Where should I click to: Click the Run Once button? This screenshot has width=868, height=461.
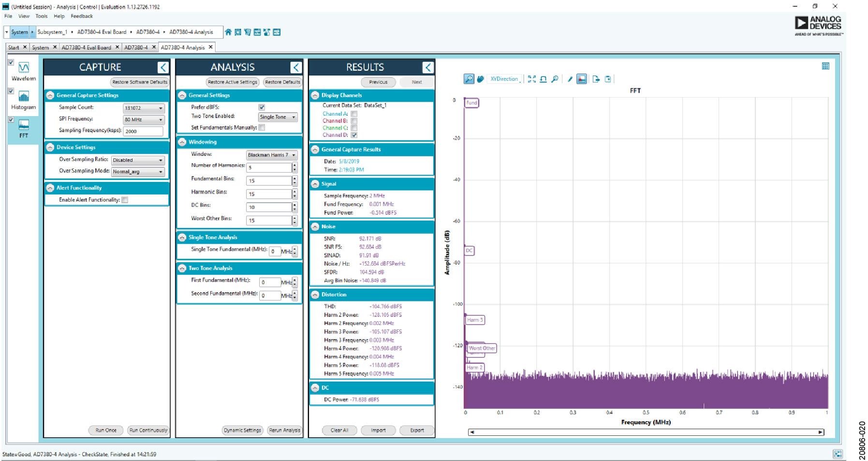click(106, 430)
